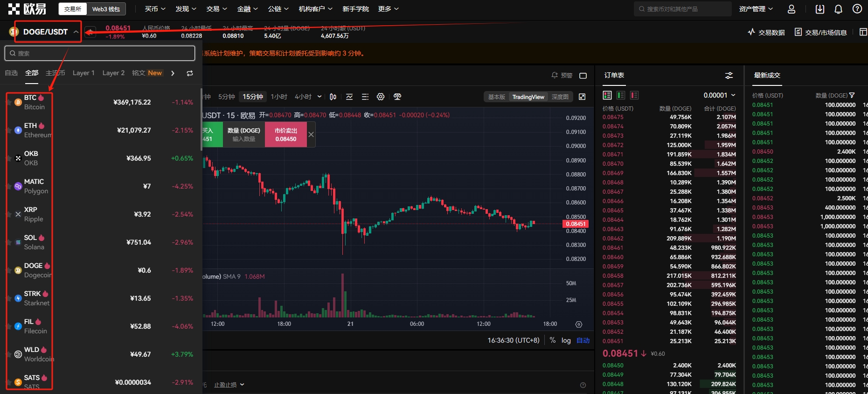Screen dimensions: 868x394
Task: Open the chart indicators icon
Action: click(x=349, y=97)
